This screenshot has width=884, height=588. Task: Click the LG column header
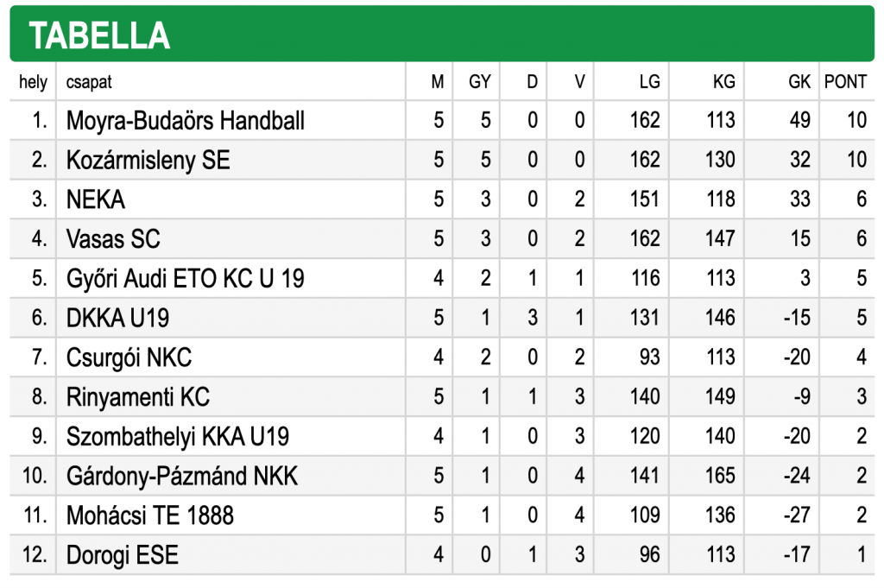[x=649, y=82]
